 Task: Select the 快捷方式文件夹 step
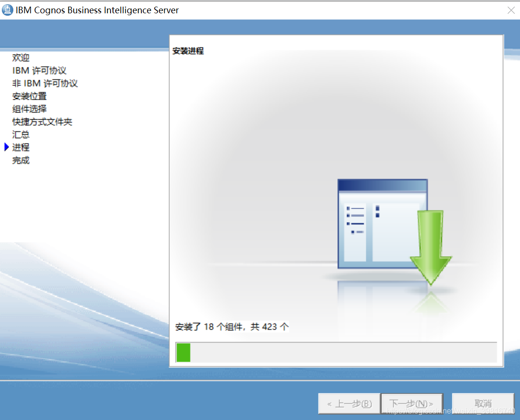pyautogui.click(x=42, y=122)
